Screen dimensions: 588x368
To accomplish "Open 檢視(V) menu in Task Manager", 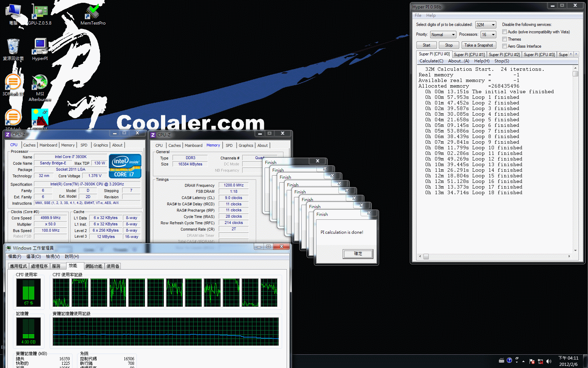I will [x=53, y=257].
